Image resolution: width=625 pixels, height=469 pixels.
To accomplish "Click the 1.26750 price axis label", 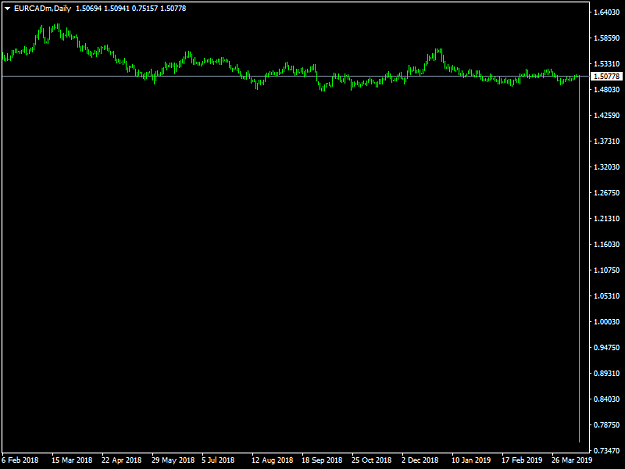I will pyautogui.click(x=607, y=193).
